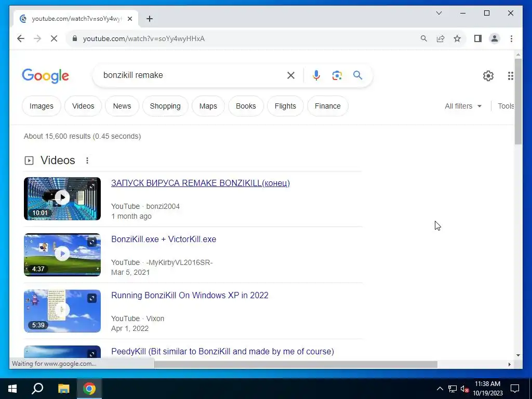Switch to News filter

coord(122,106)
